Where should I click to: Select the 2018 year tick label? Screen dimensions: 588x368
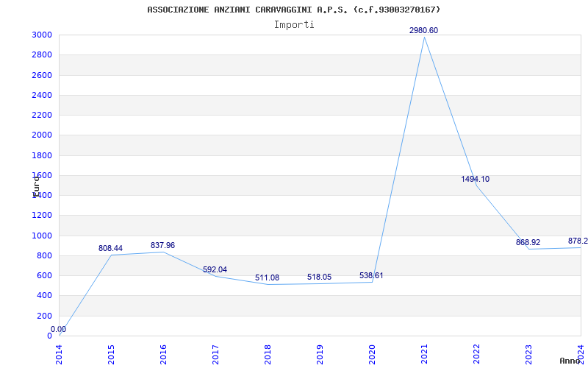tap(268, 353)
